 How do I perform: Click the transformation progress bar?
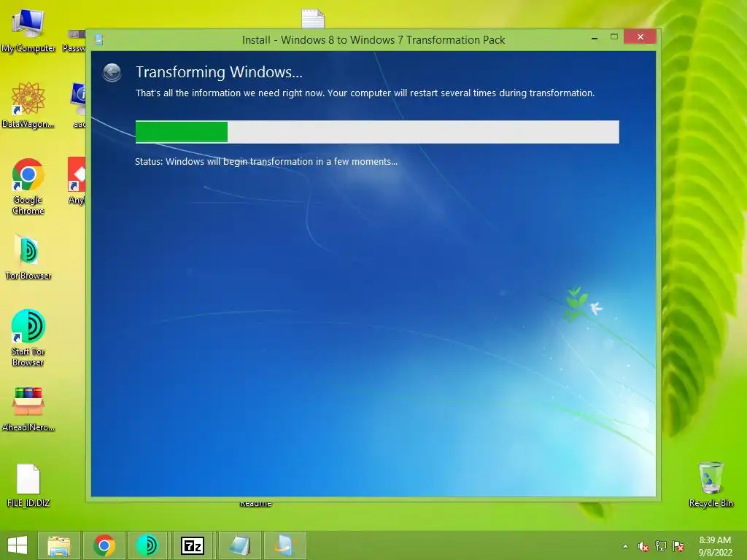click(377, 132)
